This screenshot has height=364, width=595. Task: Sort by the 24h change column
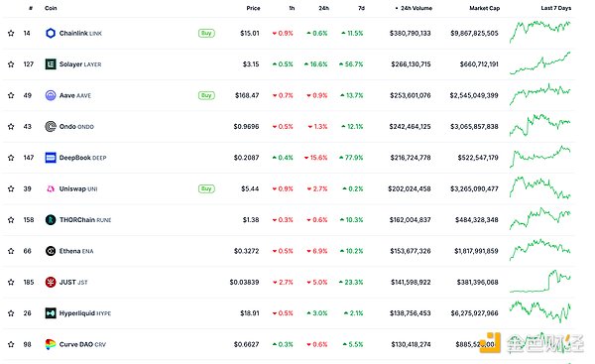323,8
